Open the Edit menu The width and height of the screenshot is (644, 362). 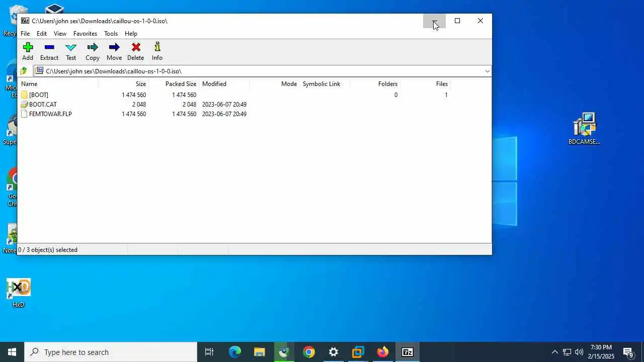[x=42, y=34]
